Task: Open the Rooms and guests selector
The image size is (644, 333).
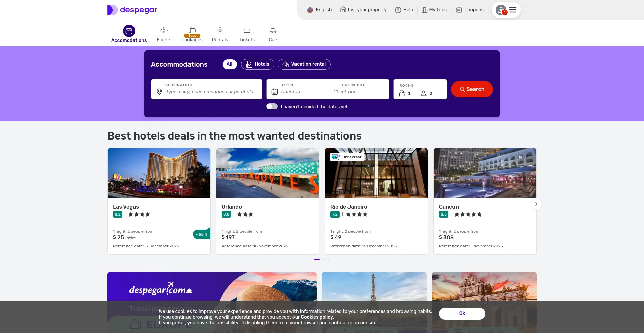Action: coord(420,90)
